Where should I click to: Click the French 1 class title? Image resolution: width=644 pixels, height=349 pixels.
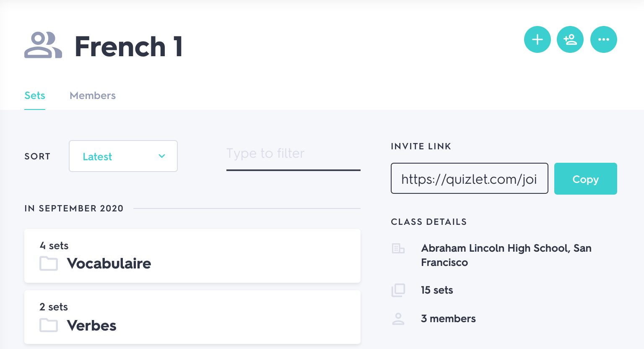[129, 46]
